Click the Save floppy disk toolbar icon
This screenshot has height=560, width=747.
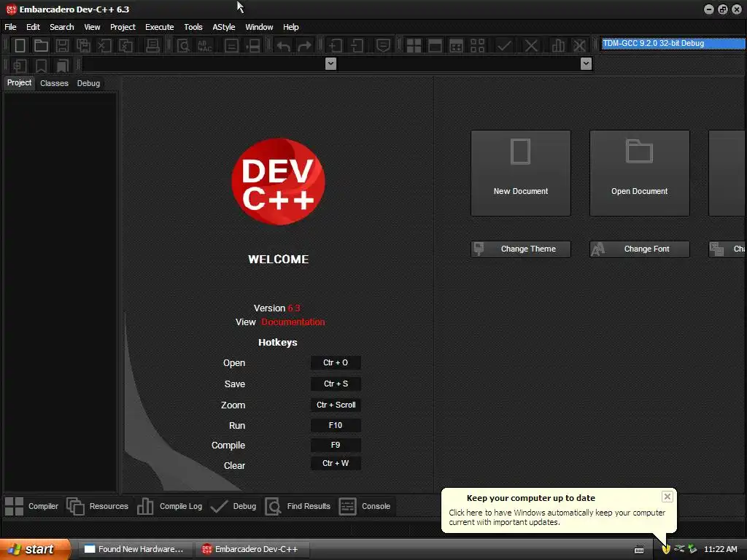[x=62, y=46]
